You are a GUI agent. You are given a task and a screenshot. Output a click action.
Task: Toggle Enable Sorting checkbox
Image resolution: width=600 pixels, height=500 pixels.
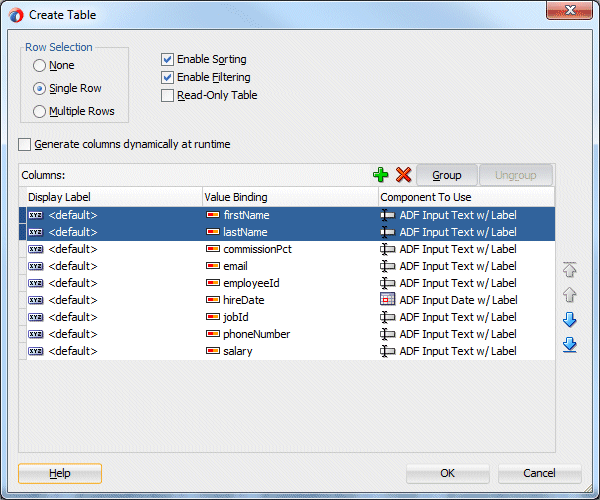point(167,59)
